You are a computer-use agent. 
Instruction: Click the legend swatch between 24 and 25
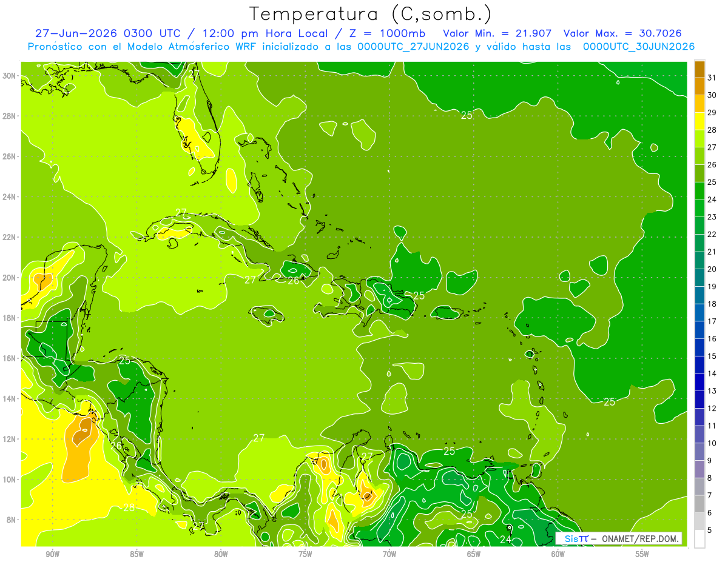pos(699,191)
